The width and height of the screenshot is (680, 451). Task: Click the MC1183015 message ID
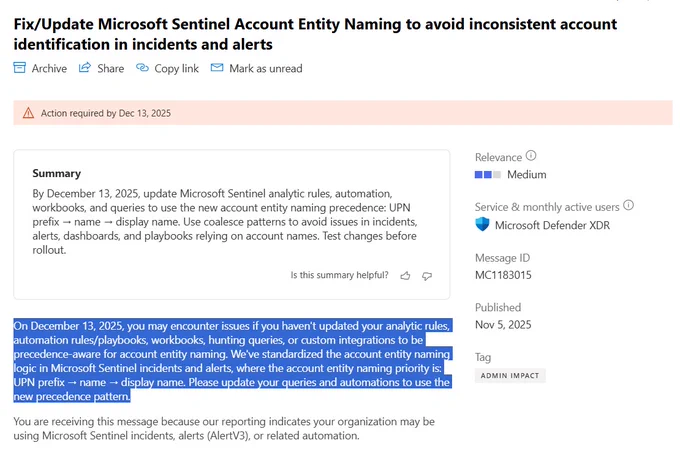[503, 274]
